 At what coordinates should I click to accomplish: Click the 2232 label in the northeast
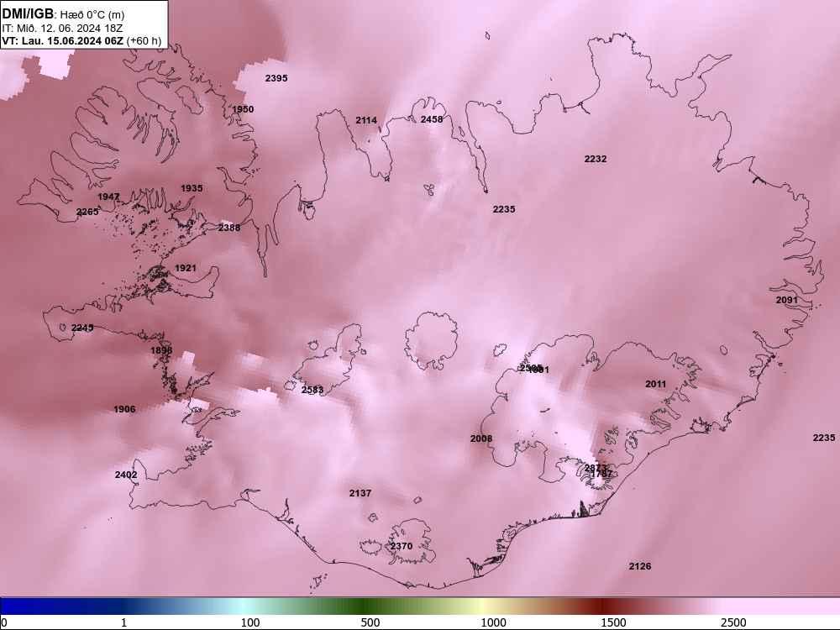(596, 159)
